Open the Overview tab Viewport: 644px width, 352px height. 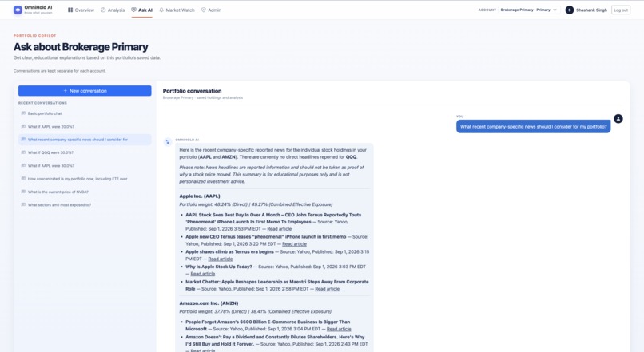(81, 10)
